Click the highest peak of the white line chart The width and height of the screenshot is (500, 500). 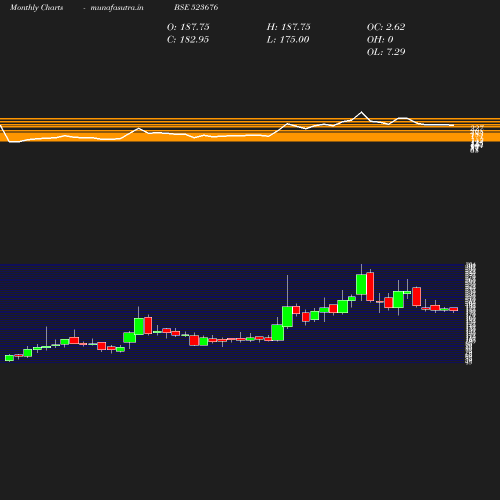361,112
